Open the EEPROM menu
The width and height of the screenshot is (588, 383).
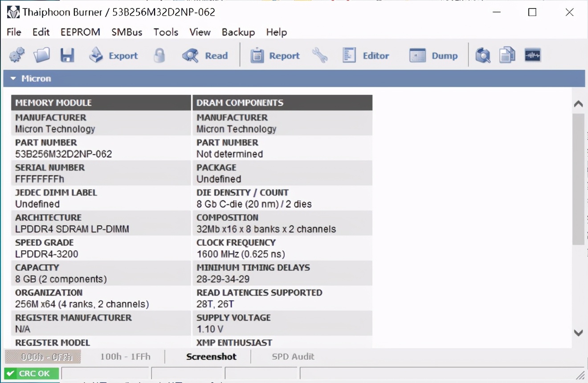(80, 32)
